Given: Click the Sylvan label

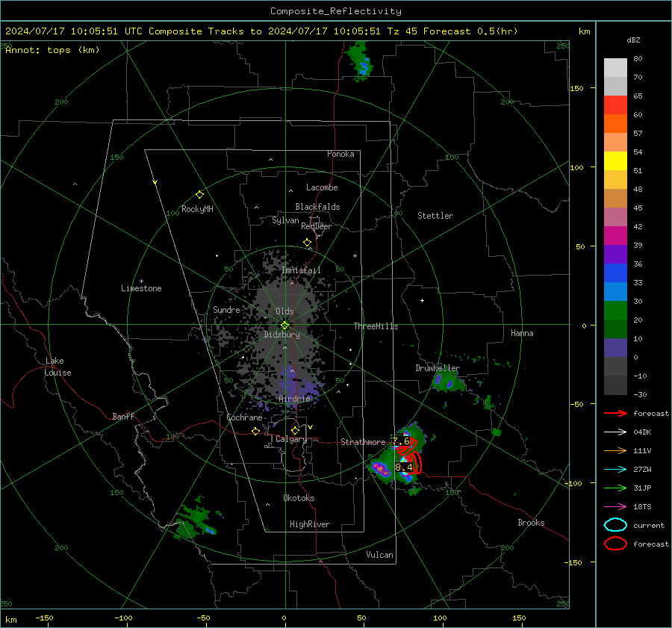Looking at the screenshot, I should [285, 221].
